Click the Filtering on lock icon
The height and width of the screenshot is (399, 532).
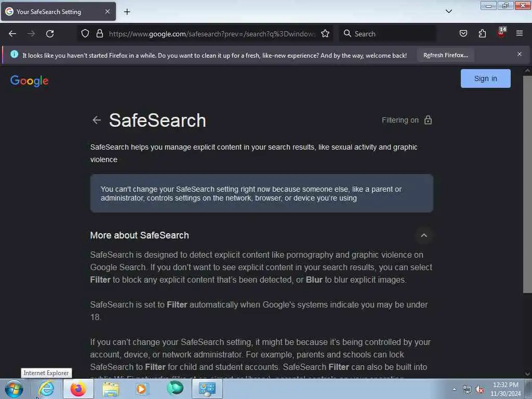pyautogui.click(x=428, y=120)
